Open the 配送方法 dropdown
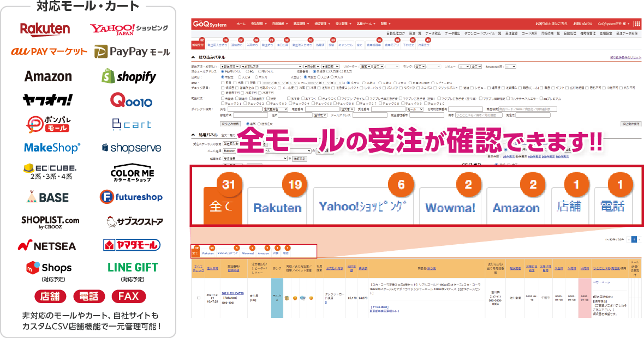 (x=230, y=67)
